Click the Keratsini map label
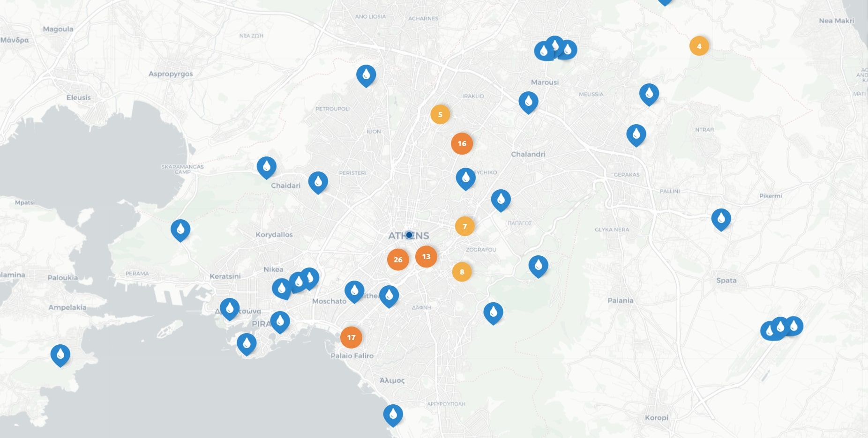The width and height of the screenshot is (868, 438). pyautogui.click(x=225, y=276)
